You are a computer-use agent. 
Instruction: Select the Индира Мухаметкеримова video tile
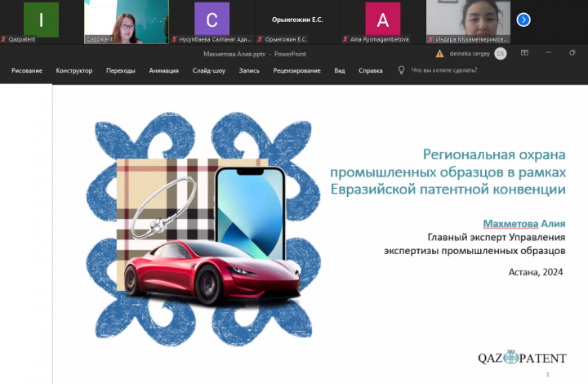tap(467, 20)
